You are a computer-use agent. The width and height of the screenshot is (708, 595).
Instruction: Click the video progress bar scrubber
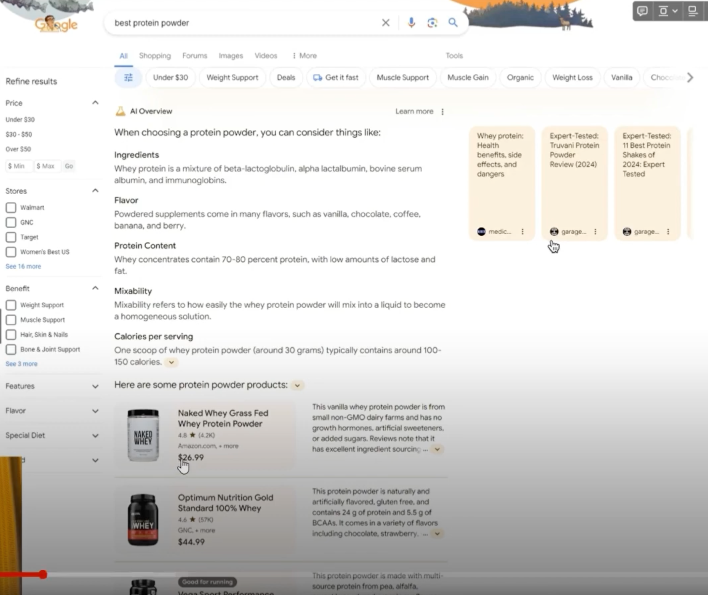pyautogui.click(x=42, y=574)
